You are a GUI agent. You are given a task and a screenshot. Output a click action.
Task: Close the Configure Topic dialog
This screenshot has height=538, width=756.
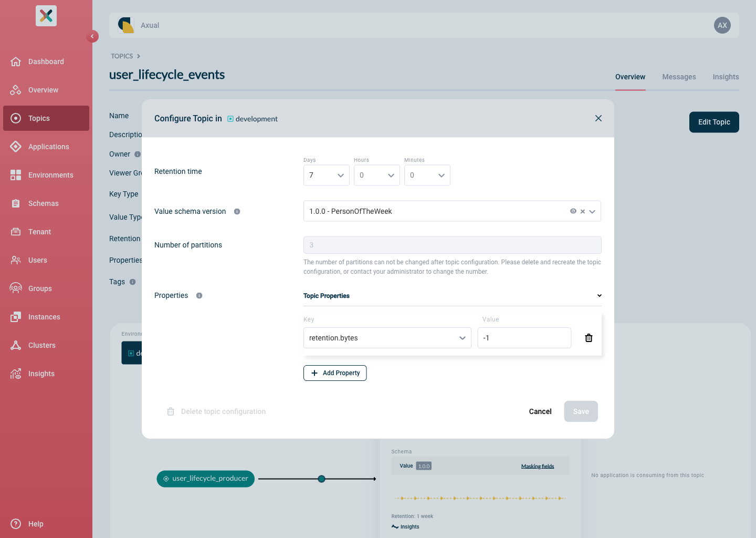tap(598, 118)
